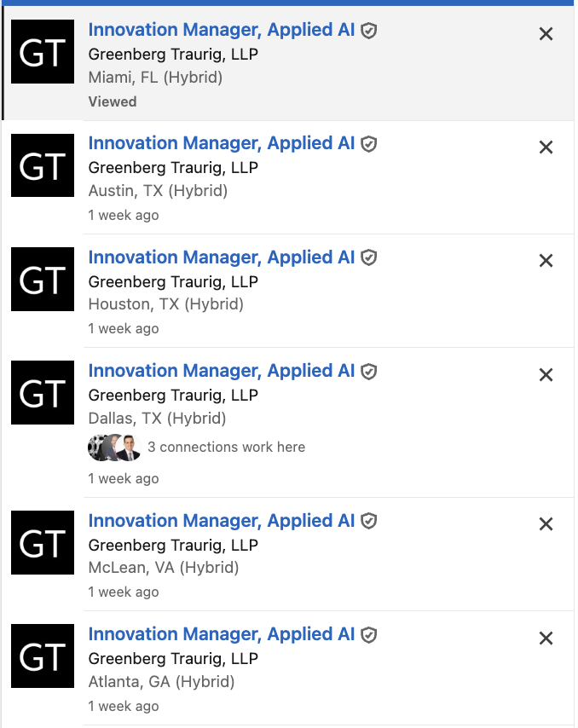This screenshot has width=578, height=728.
Task: Click the Greenberg Traurig GT logo on Austin listing
Action: [42, 165]
